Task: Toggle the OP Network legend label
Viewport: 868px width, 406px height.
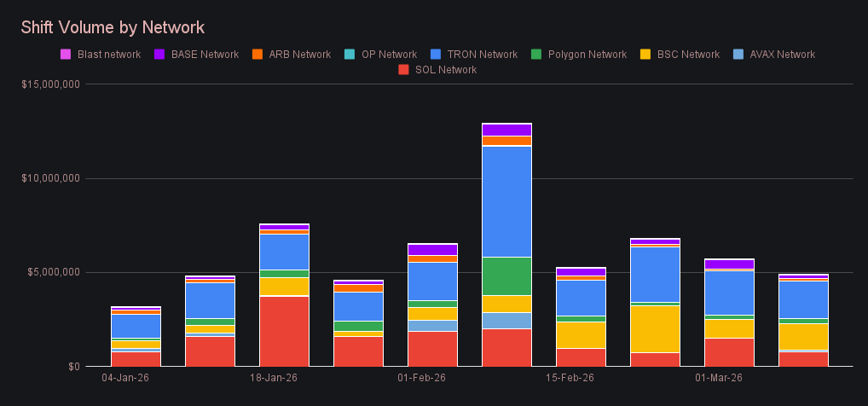Action: [x=389, y=55]
